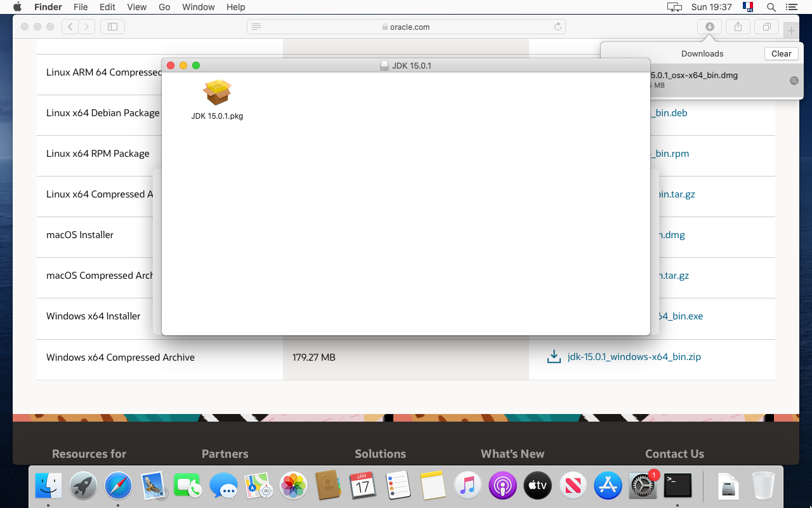812x508 pixels.
Task: Open the French flag input source menu
Action: click(748, 7)
